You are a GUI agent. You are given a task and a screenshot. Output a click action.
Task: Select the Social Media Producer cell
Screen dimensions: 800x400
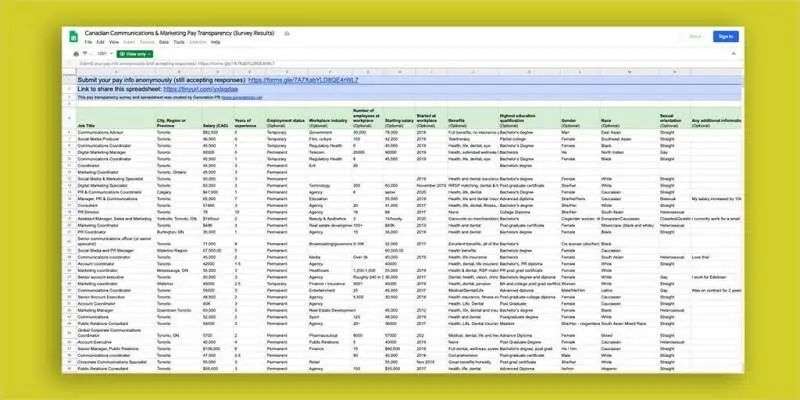(116, 139)
